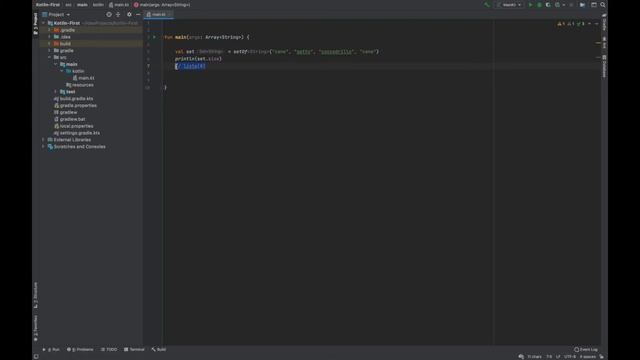Toggle the Structure side tab
Image resolution: width=640 pixels, height=360 pixels.
point(36,295)
